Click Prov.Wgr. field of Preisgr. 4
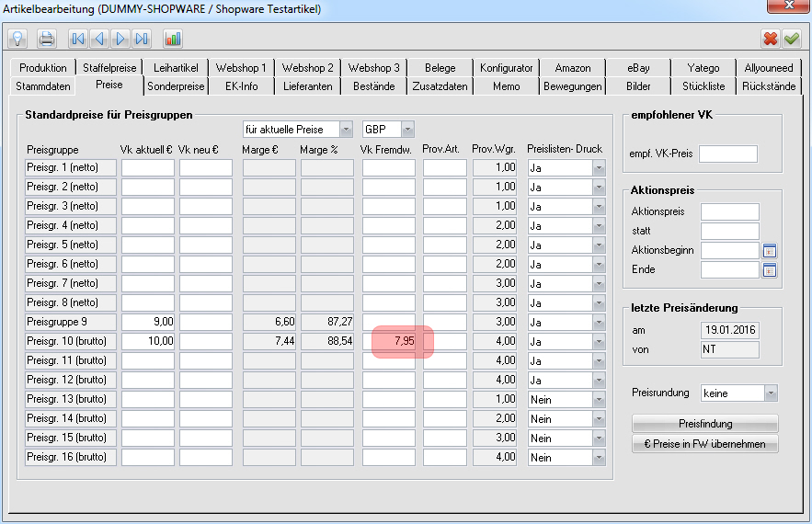812x524 pixels. pos(495,225)
